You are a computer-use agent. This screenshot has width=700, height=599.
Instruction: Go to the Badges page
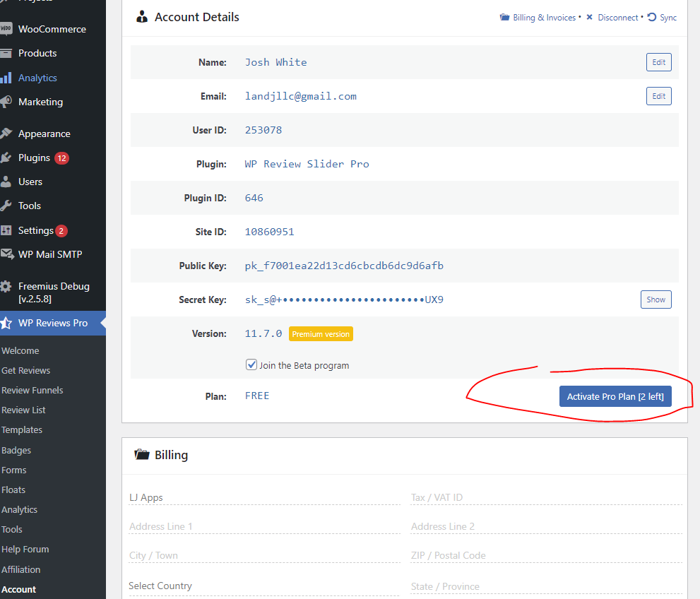click(16, 450)
